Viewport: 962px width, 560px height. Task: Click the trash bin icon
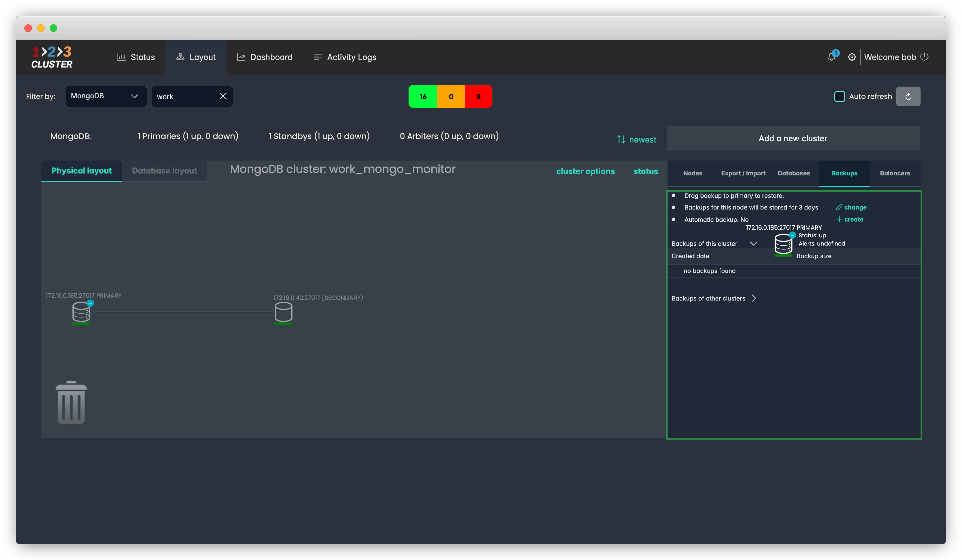pos(71,403)
